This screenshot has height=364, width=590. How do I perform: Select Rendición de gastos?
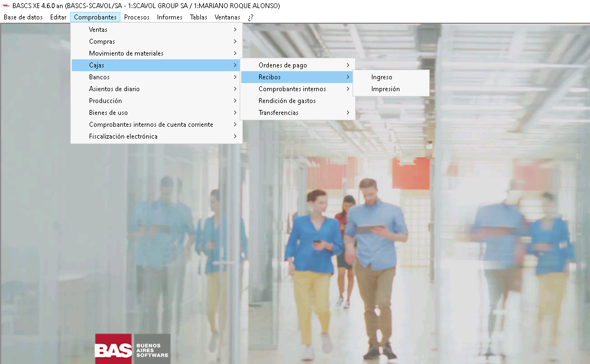pos(287,101)
